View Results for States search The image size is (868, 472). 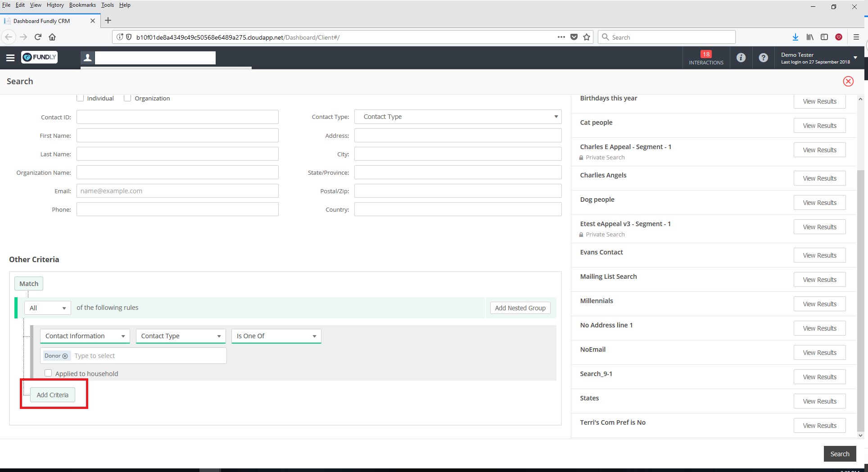pos(819,401)
